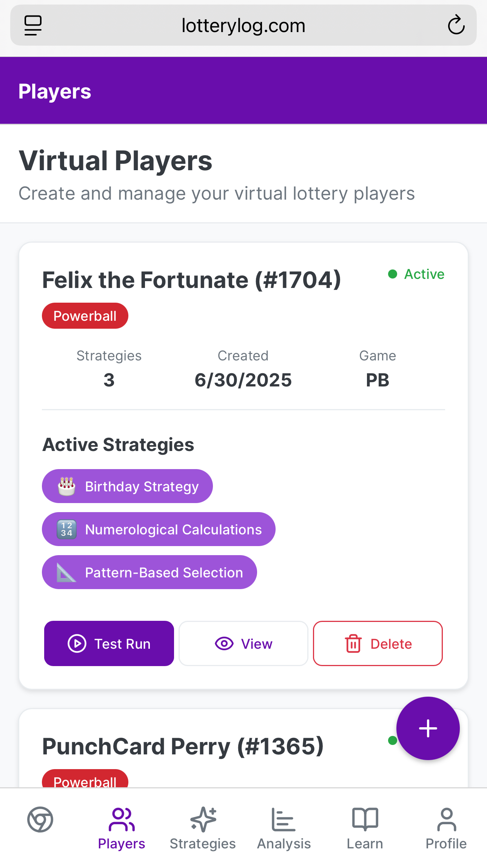Click the Active status indicator for Felix

417,274
